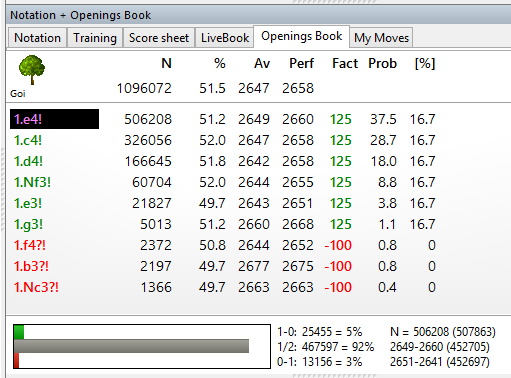
Task: Click the Prob value 28.7 for 1.c4
Action: [x=383, y=140]
